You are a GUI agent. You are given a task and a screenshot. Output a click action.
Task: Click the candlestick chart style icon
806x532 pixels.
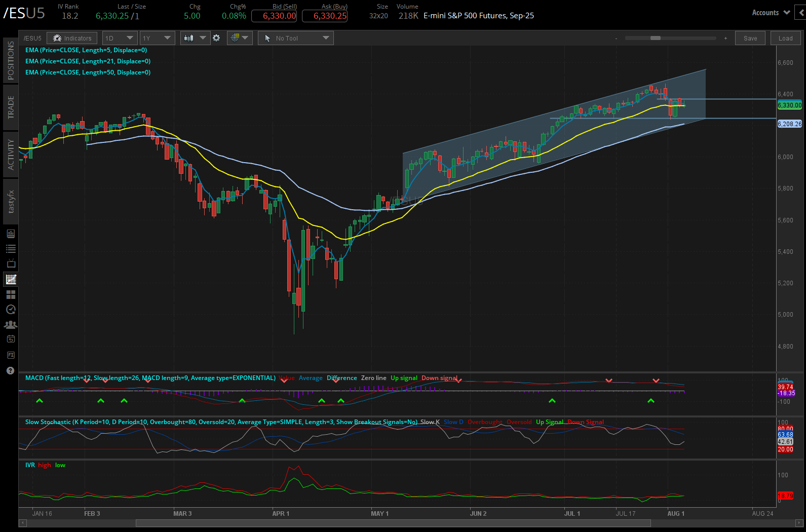189,38
